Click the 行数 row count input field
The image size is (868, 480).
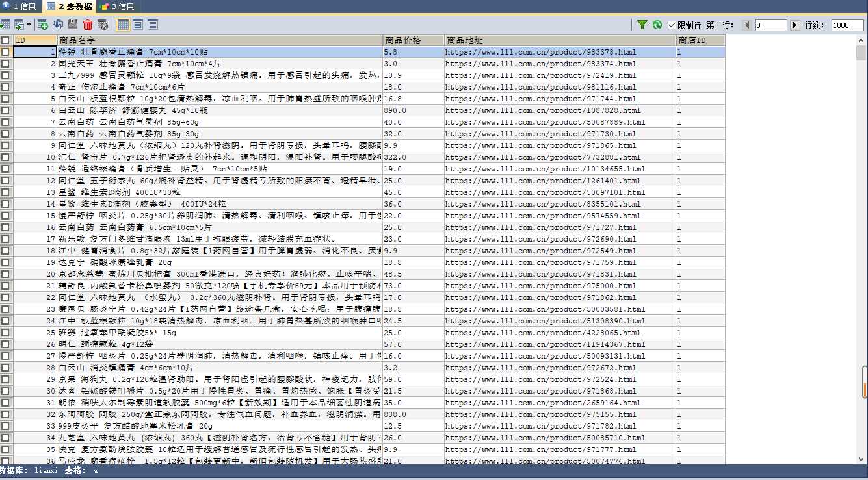pyautogui.click(x=847, y=25)
